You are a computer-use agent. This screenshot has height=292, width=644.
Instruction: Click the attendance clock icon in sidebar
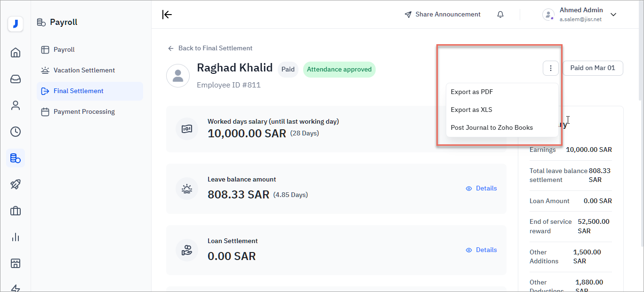[16, 132]
